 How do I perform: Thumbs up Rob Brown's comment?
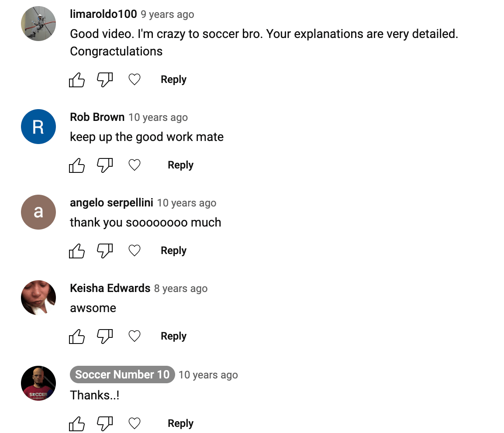click(77, 165)
